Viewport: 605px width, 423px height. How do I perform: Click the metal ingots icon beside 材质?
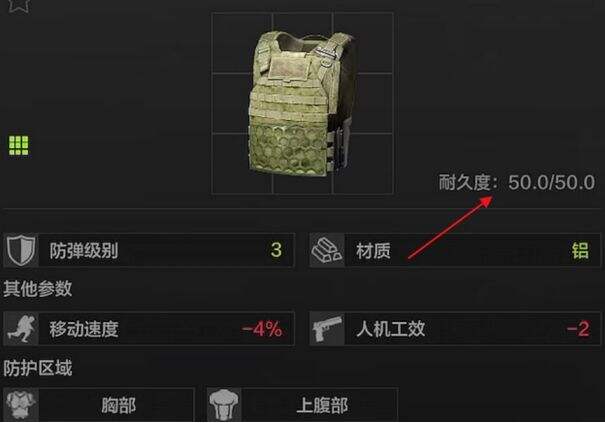point(327,250)
